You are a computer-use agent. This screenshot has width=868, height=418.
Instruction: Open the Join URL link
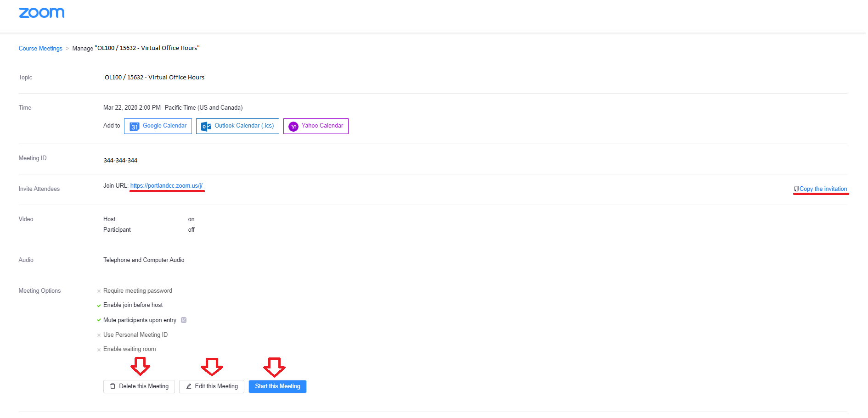pyautogui.click(x=167, y=186)
